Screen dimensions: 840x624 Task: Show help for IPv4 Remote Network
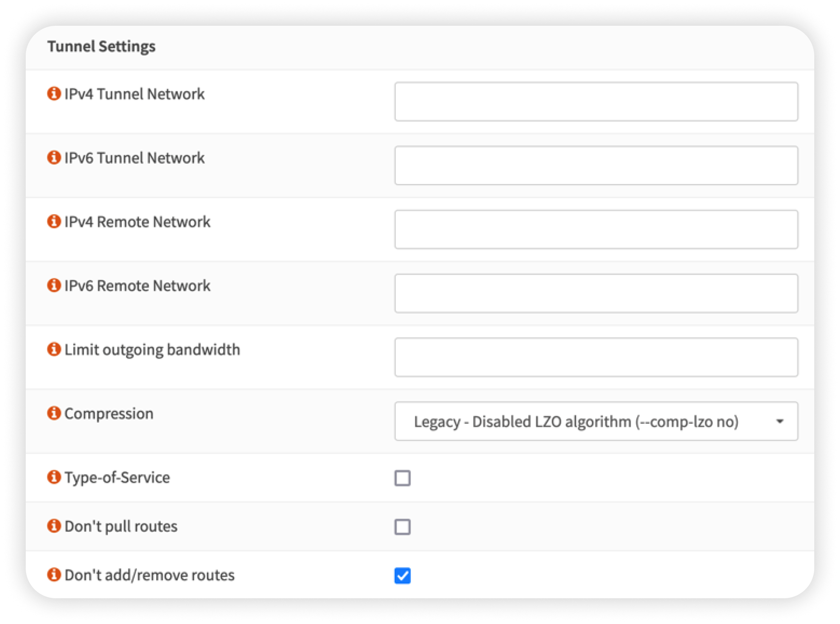(54, 222)
